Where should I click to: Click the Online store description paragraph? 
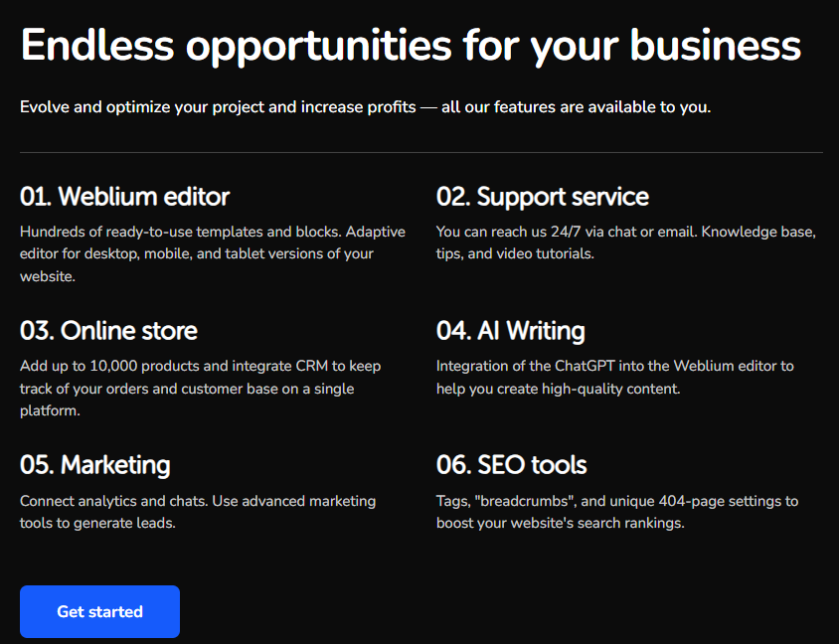[200, 388]
